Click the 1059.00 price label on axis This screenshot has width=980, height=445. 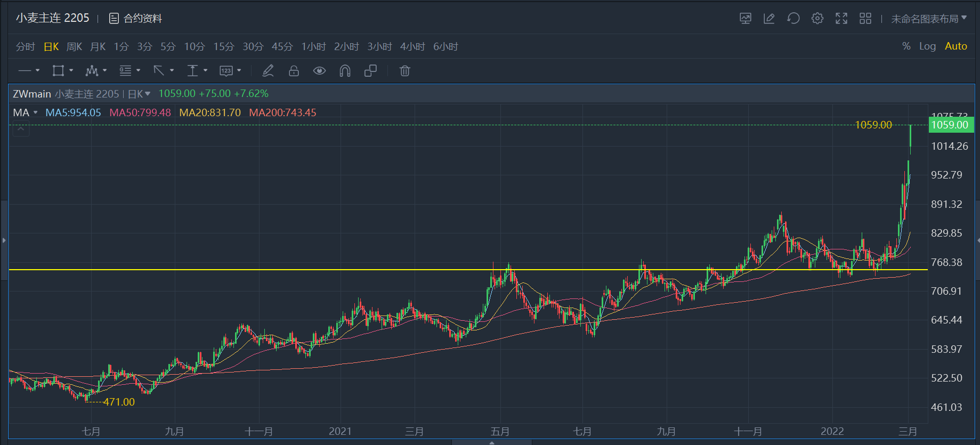951,125
